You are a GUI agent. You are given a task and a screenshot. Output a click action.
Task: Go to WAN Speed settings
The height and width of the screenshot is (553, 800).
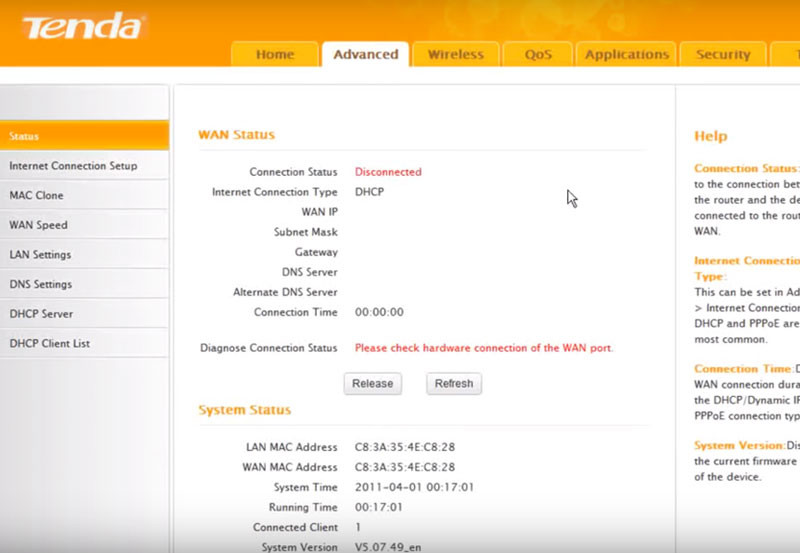tap(84, 225)
